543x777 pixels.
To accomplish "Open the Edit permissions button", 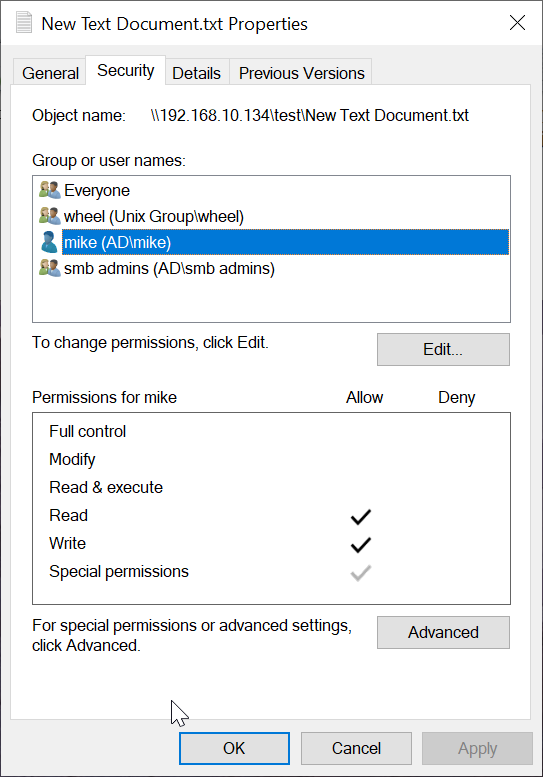I will click(443, 349).
